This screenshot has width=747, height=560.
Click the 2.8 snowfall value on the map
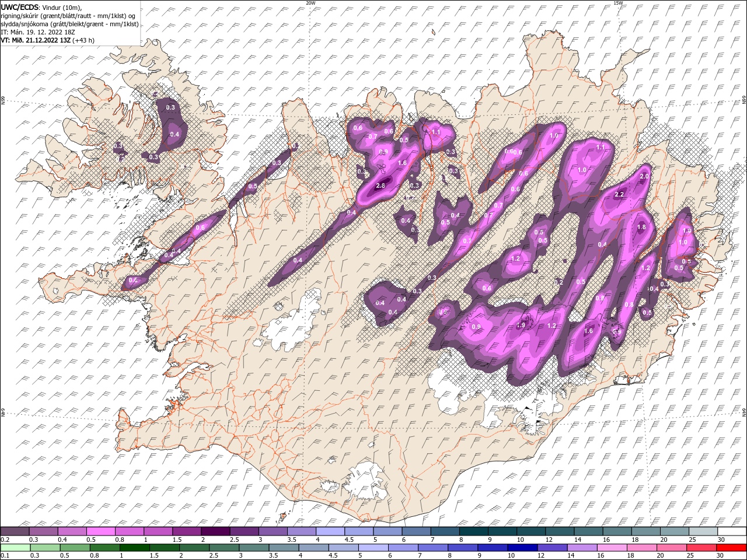pos(381,185)
